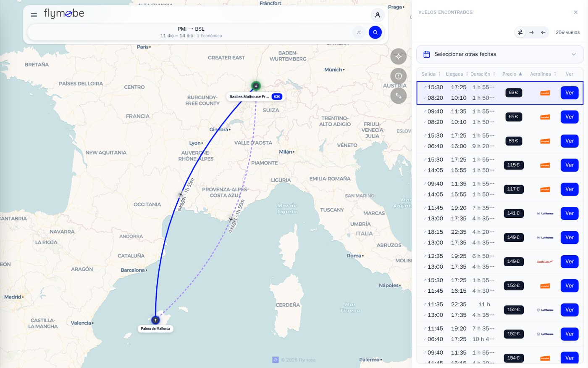Sort flights by Duración column
Screen dimensions: 588x368
[483, 74]
